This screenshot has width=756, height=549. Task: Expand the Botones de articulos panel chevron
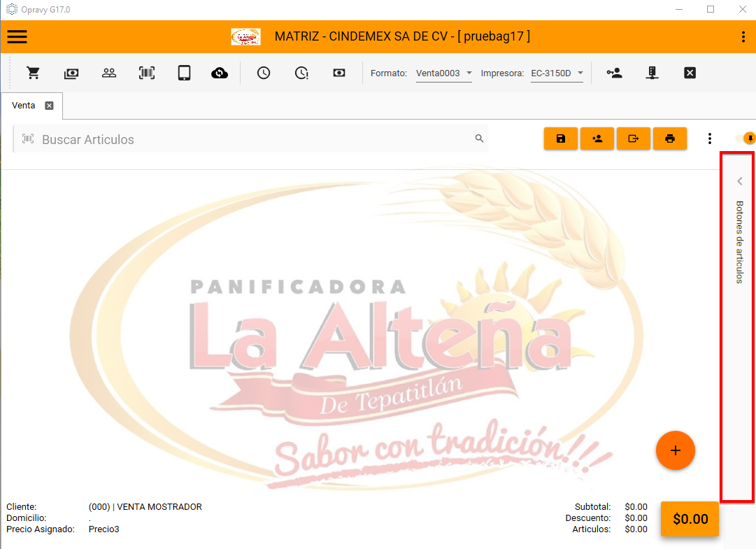pos(740,181)
